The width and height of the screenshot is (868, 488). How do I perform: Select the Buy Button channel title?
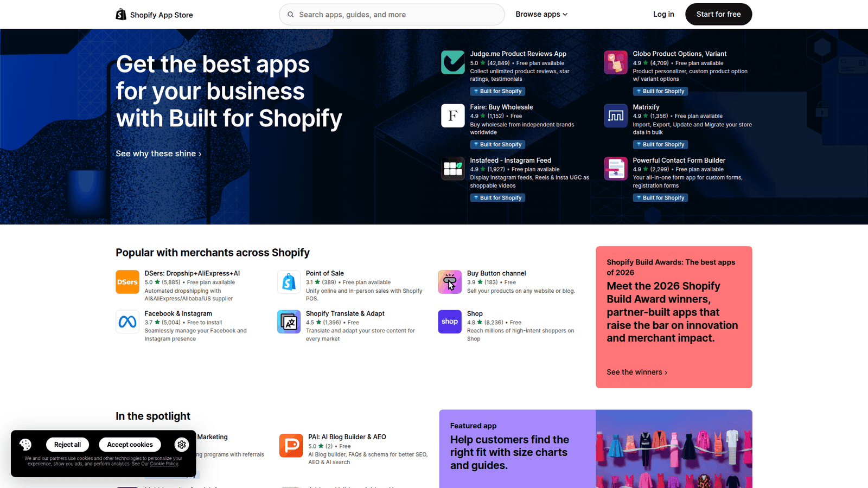point(496,273)
